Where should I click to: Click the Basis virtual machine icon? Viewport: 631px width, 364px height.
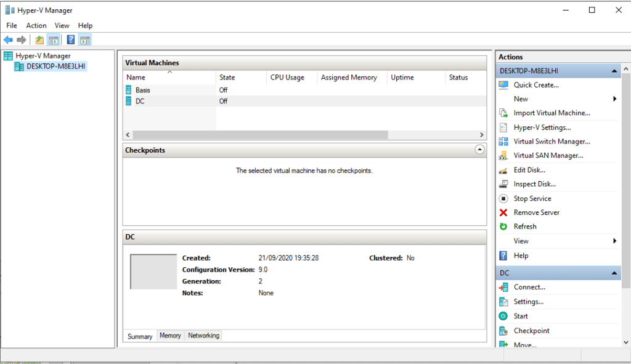click(128, 90)
